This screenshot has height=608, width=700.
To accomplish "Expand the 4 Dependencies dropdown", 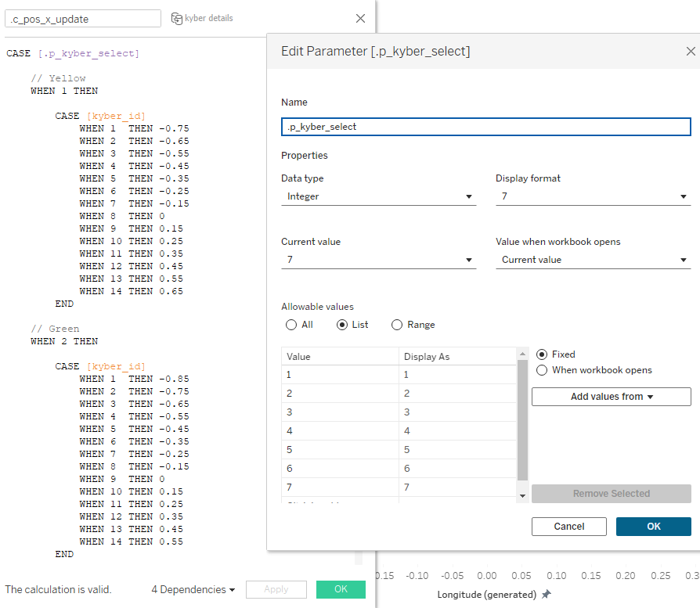I will 193,590.
